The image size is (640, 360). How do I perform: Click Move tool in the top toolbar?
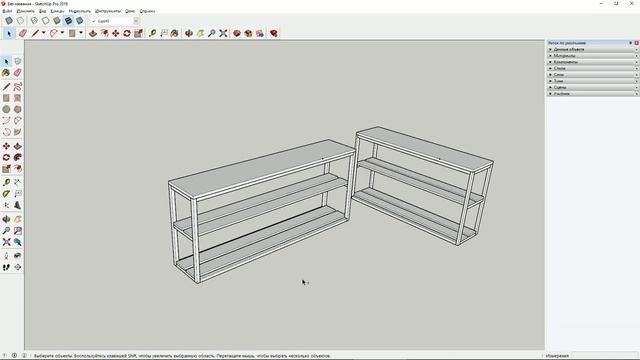click(116, 33)
